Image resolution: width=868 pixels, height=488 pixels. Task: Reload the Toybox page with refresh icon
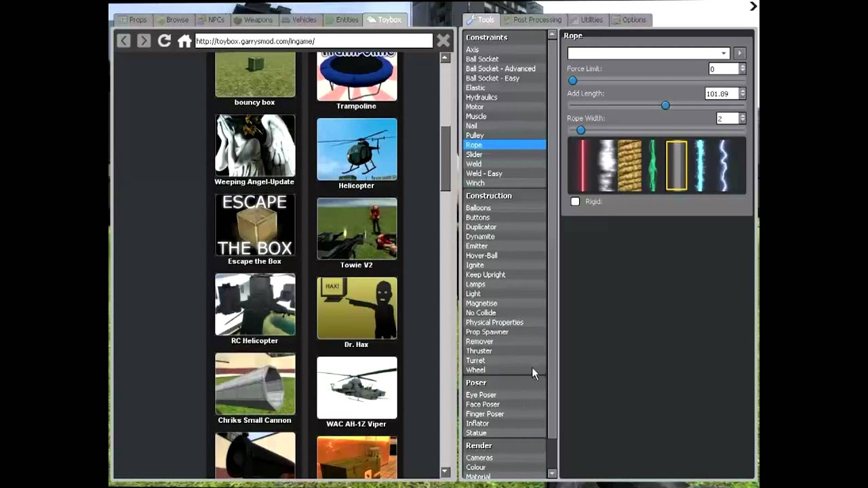pyautogui.click(x=164, y=41)
